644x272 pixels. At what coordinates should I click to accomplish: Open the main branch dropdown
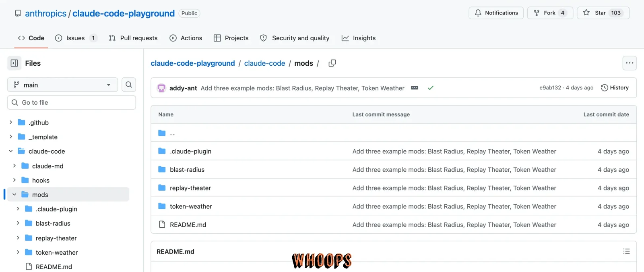(62, 85)
